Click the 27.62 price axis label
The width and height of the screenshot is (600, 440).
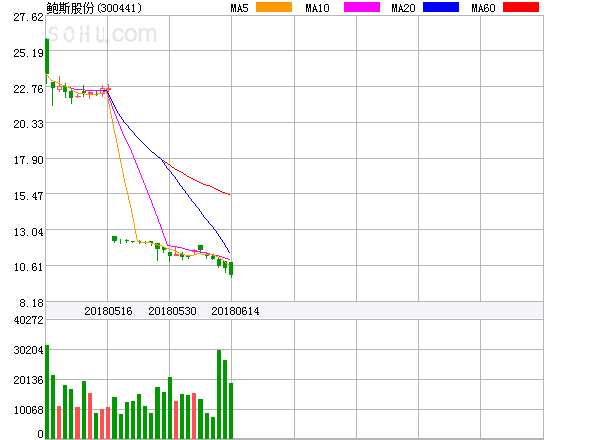pos(29,17)
